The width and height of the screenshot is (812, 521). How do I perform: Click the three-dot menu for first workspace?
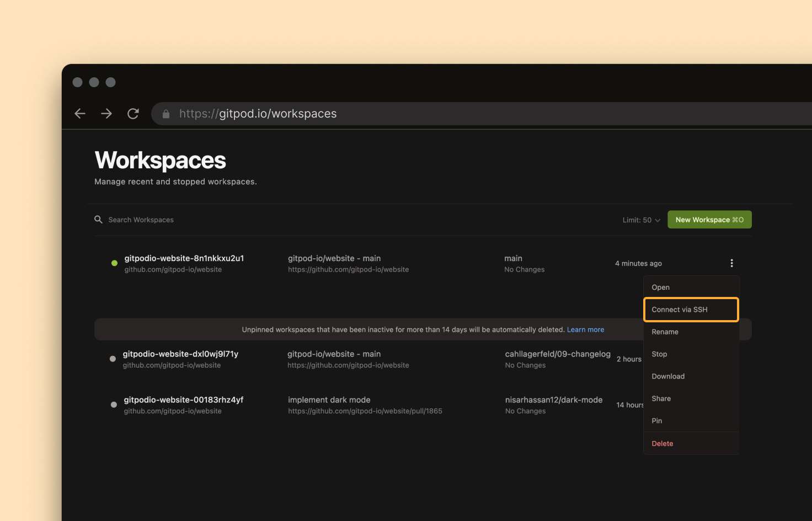731,263
